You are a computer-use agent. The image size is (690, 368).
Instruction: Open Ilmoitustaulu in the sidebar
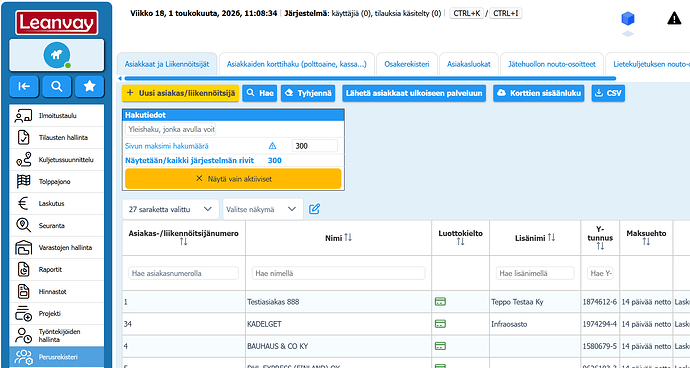click(57, 116)
